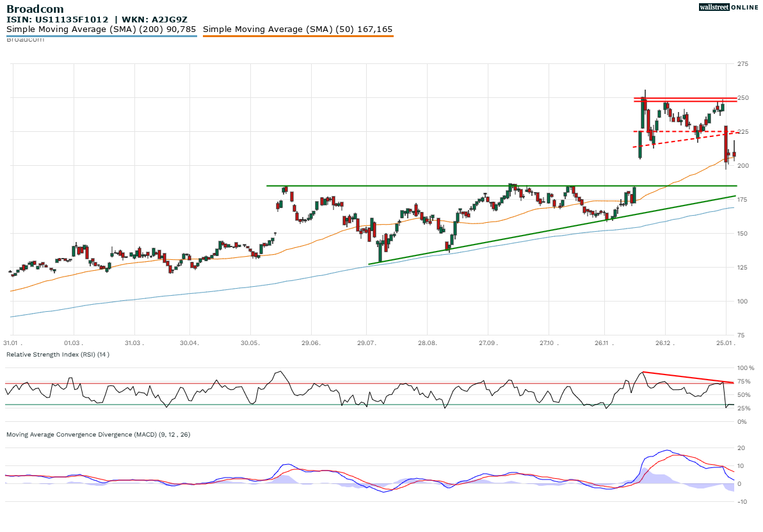Click the 225 price axis label
This screenshot has width=763, height=532.
pos(743,131)
